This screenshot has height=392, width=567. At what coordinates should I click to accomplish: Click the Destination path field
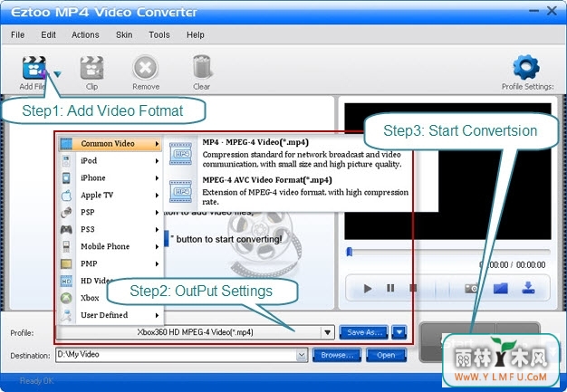176,355
